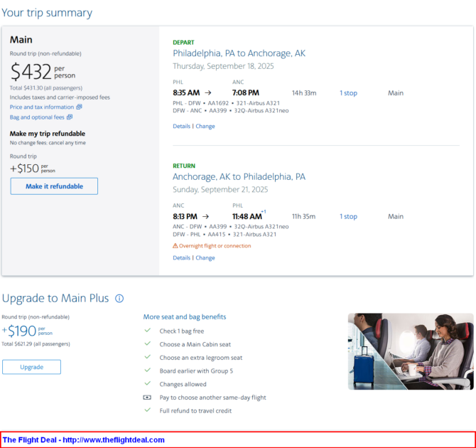Click 1 stop on the 14h 33m flight
Image resolution: width=476 pixels, height=448 pixels.
349,93
